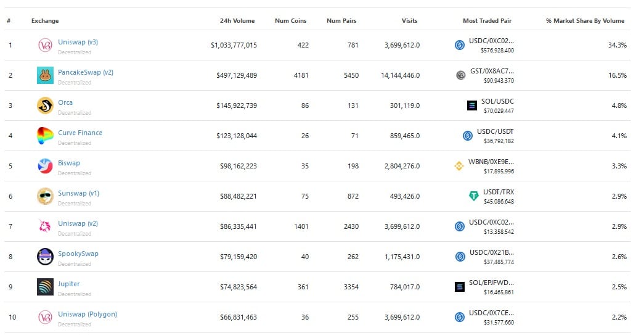Click the Orca exchange logo
Viewport: 644px width, 335px height.
[45, 105]
